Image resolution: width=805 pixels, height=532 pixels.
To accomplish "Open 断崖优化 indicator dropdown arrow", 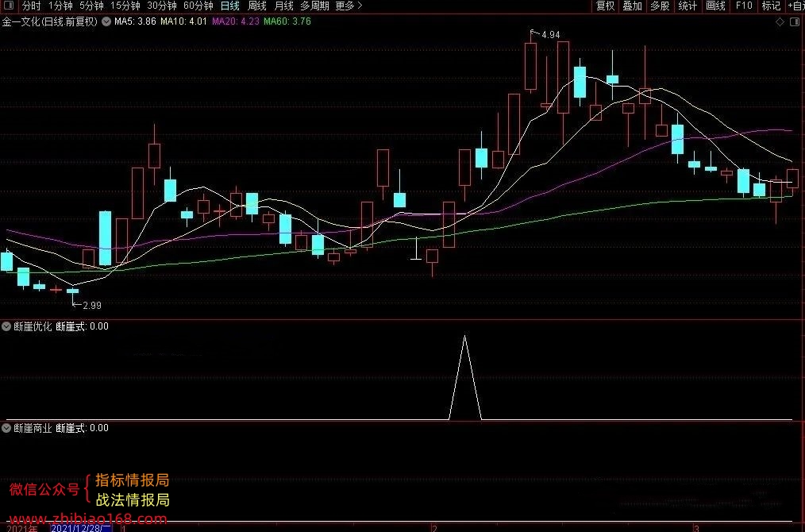I will (x=6, y=326).
